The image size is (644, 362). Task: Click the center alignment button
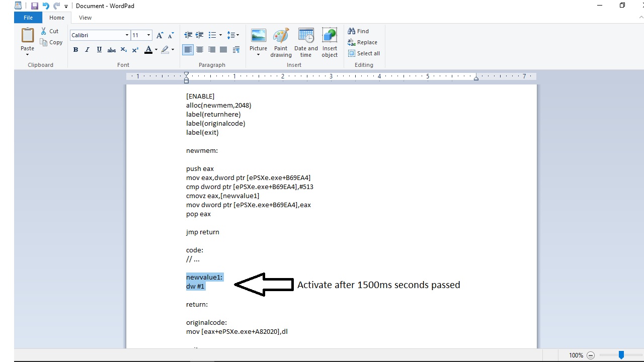pos(200,50)
